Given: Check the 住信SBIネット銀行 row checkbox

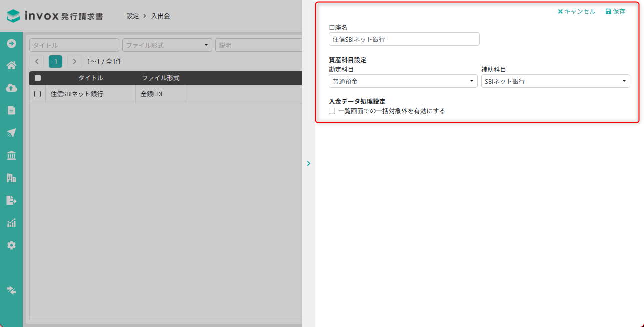Looking at the screenshot, I should tap(37, 94).
